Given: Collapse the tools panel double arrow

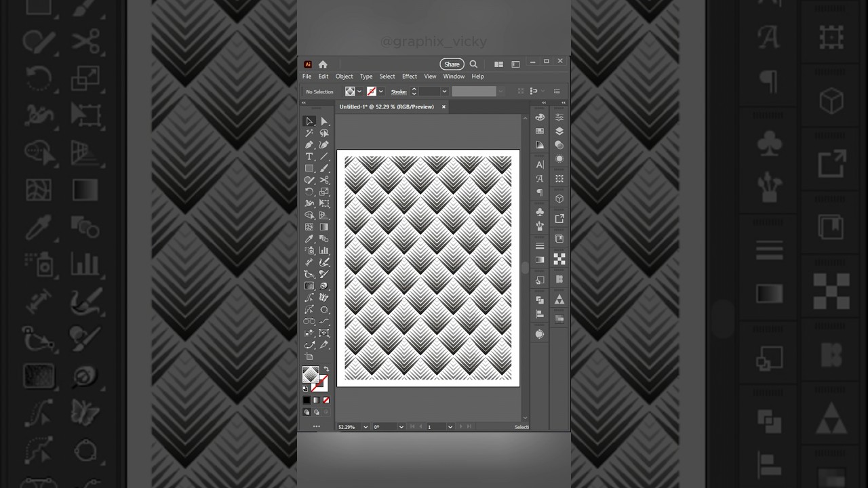Looking at the screenshot, I should [x=304, y=103].
